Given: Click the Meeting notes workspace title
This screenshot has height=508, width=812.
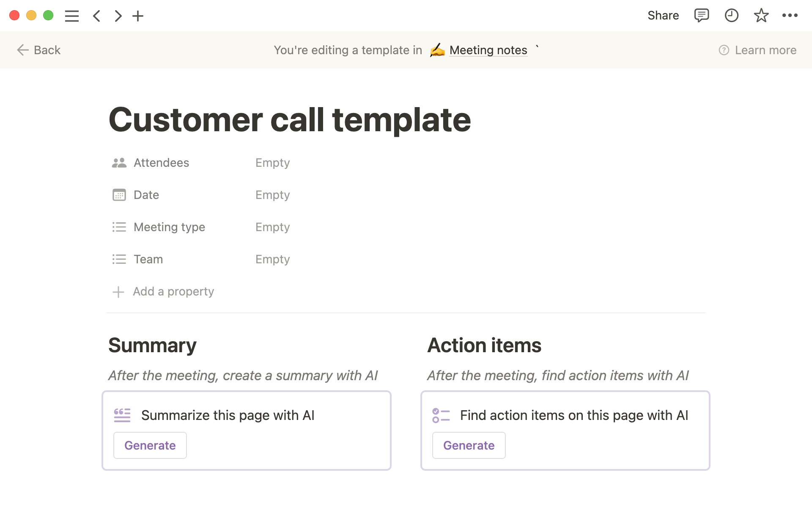Looking at the screenshot, I should [x=488, y=50].
